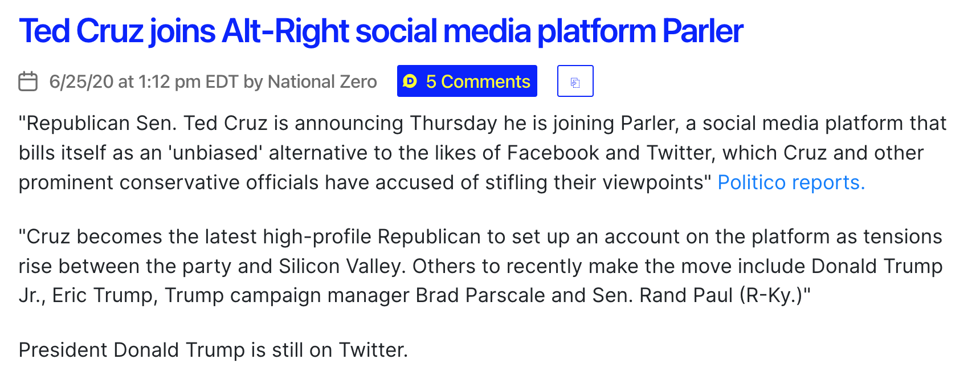This screenshot has height=383, width=980.
Task: Click the 6/25/20 post date text
Action: tap(81, 82)
